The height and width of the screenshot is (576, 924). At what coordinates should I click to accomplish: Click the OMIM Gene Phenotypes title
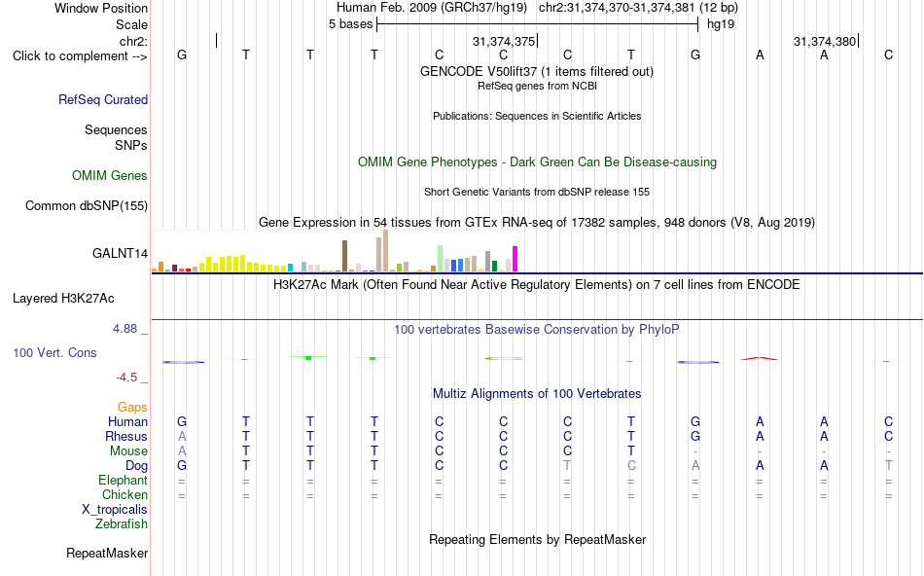(x=537, y=162)
